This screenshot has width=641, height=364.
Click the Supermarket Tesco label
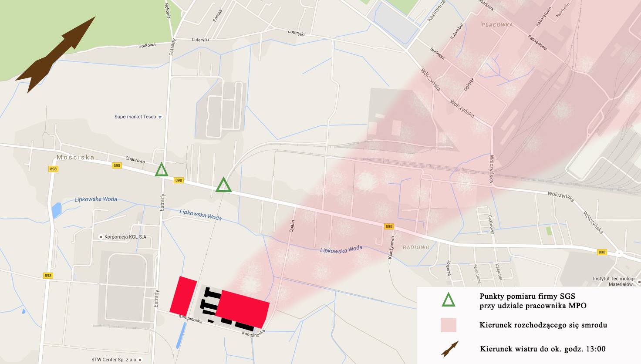coord(135,117)
